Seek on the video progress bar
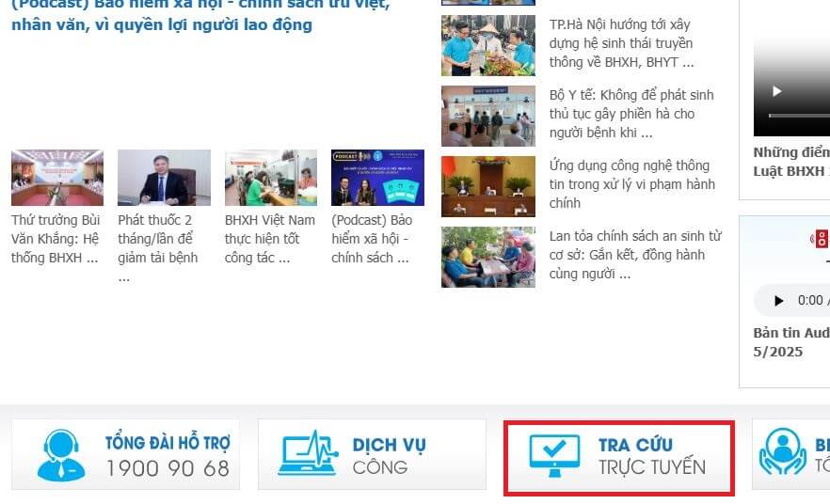This screenshot has width=830, height=504. point(799,115)
